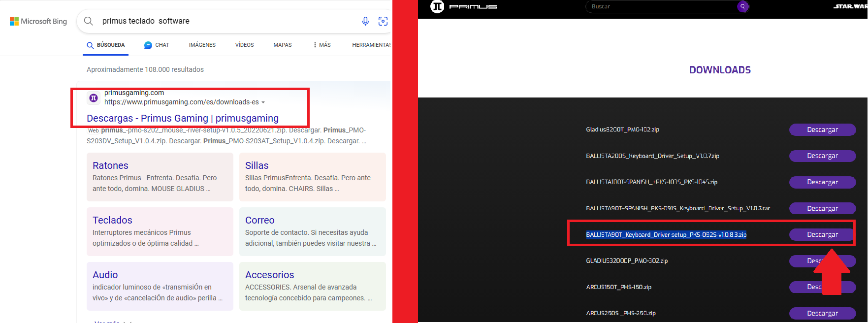
Task: Switch to the IMÁGENES tab
Action: [x=202, y=45]
